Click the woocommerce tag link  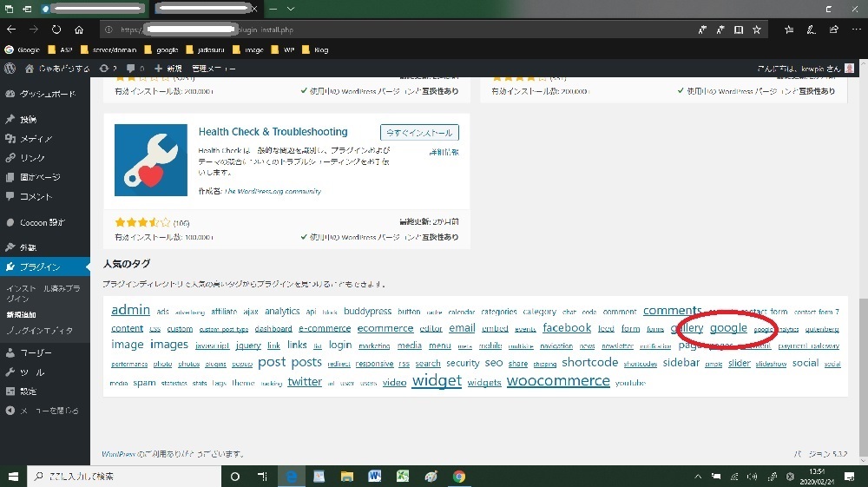pyautogui.click(x=558, y=381)
